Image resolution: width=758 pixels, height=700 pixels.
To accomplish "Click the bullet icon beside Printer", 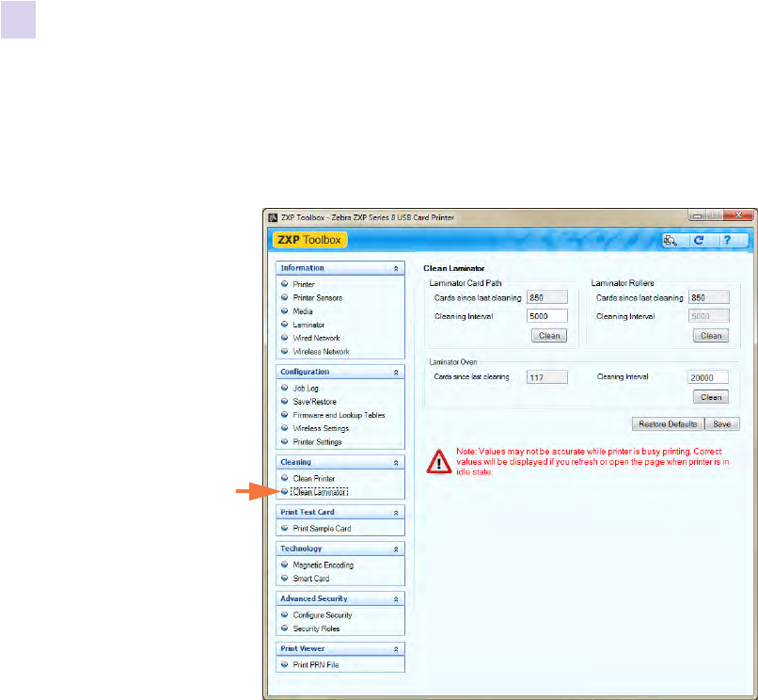I will point(285,284).
